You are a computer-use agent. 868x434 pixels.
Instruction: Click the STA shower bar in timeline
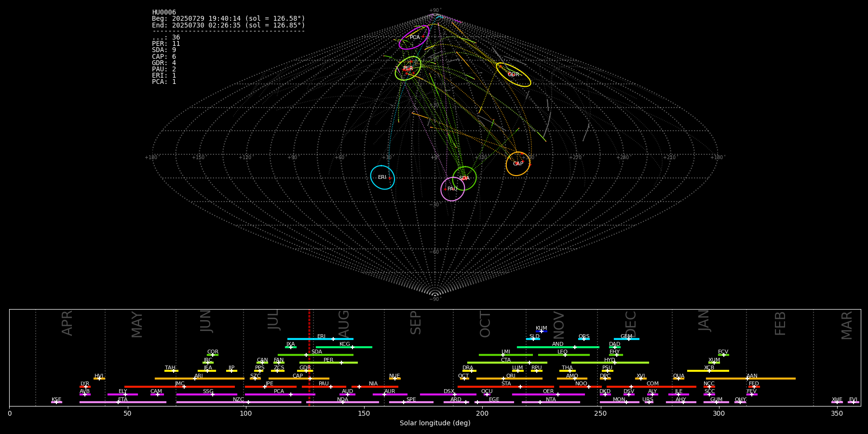coord(506,387)
